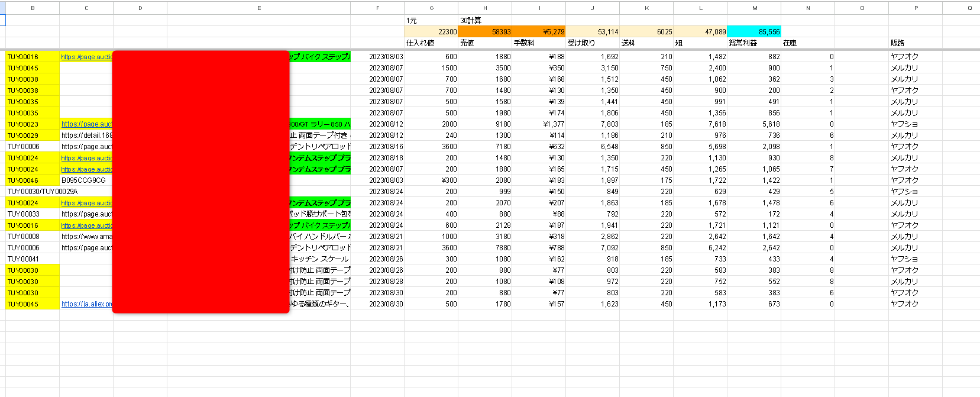Select the profit cell 2,098
980x397 pixels.
pos(754,147)
